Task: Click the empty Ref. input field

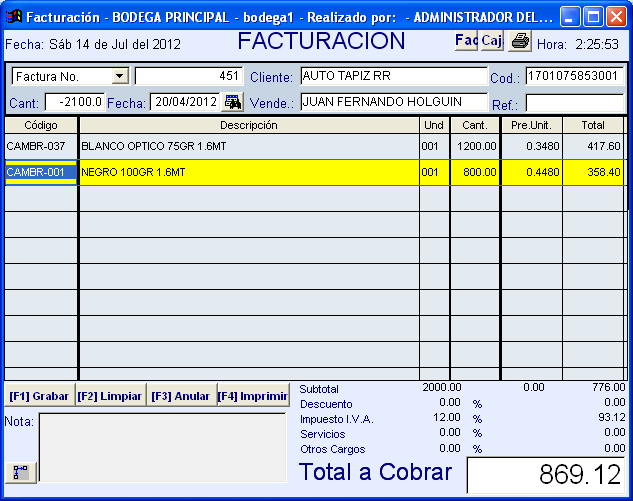Action: (575, 102)
